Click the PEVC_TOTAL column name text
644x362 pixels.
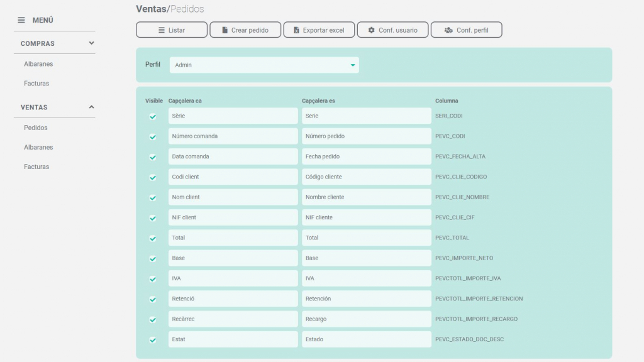coord(452,238)
